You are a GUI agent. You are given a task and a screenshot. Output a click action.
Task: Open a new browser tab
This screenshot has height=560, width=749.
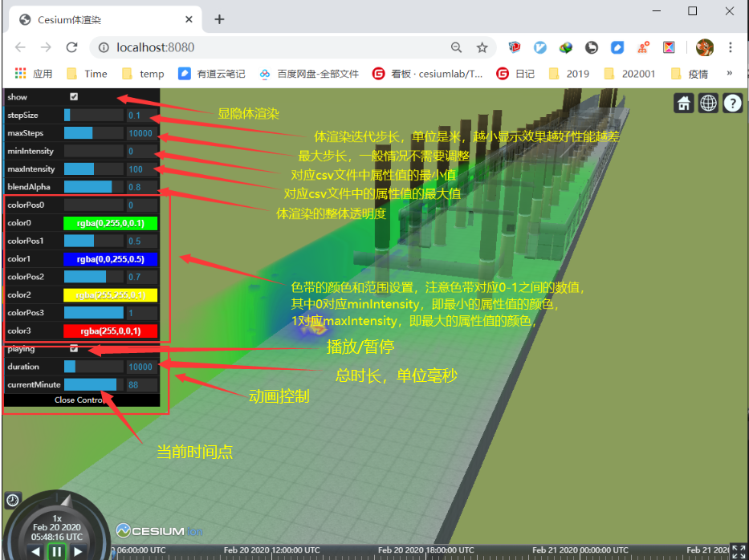click(x=219, y=19)
